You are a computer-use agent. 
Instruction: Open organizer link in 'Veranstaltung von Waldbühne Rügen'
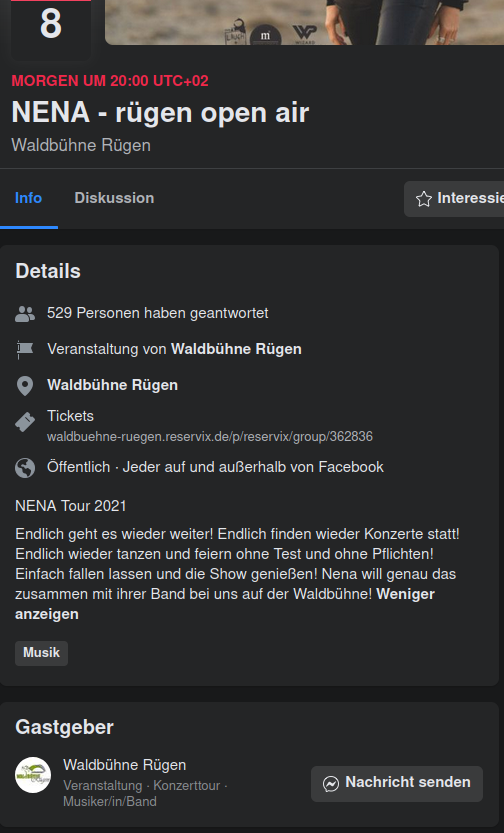coord(236,349)
